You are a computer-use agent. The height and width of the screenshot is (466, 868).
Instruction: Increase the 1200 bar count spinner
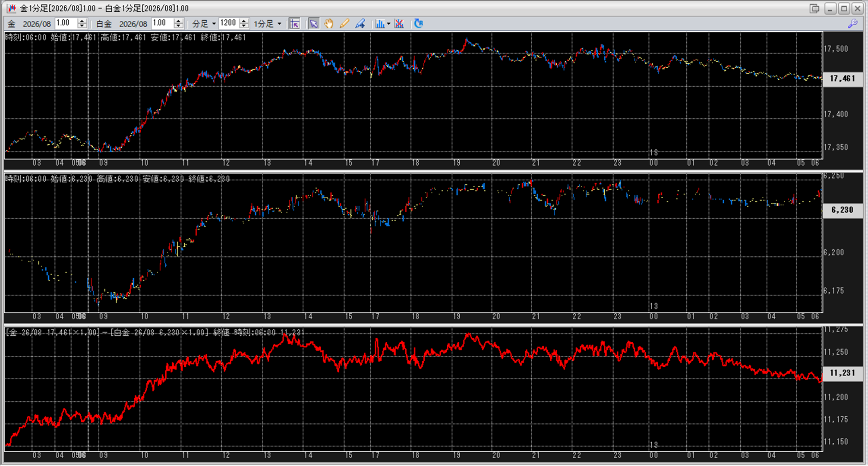point(244,21)
